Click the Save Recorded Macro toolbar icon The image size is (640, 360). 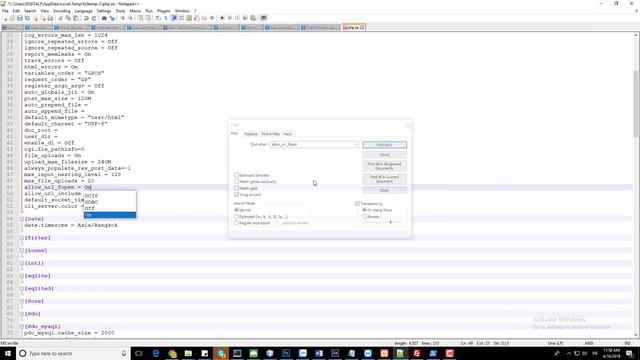point(253,18)
